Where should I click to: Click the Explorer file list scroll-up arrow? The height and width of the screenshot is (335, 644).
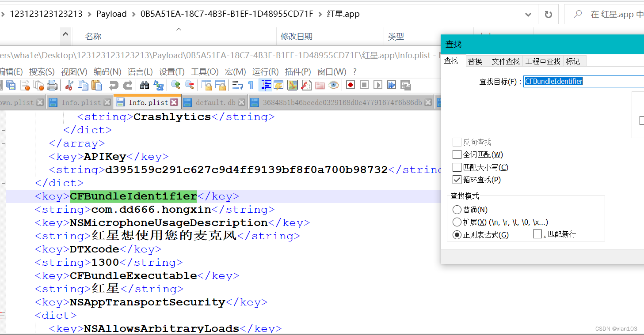[x=65, y=34]
